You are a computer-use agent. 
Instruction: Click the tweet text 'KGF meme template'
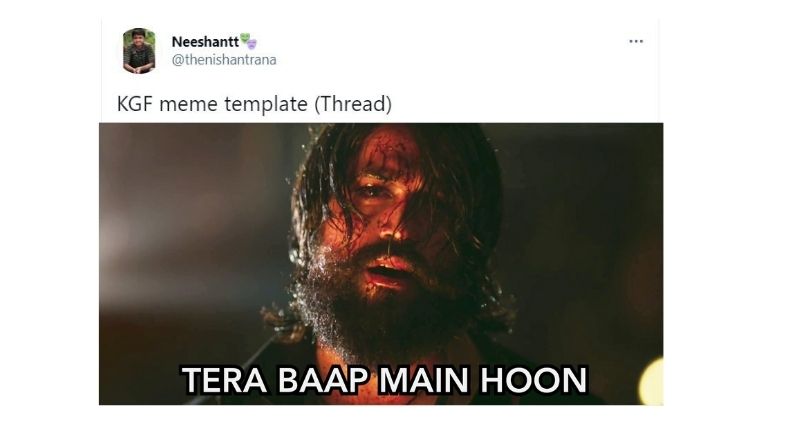point(212,104)
